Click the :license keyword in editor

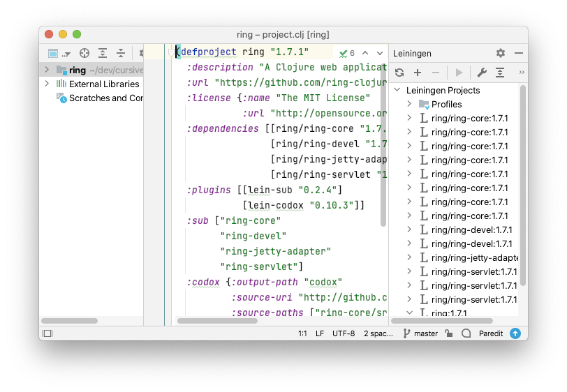209,98
